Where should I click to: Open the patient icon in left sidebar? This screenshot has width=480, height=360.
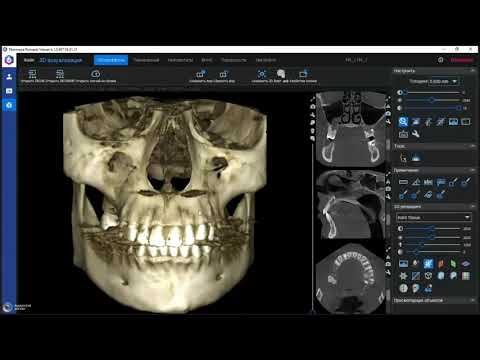pos(9,77)
